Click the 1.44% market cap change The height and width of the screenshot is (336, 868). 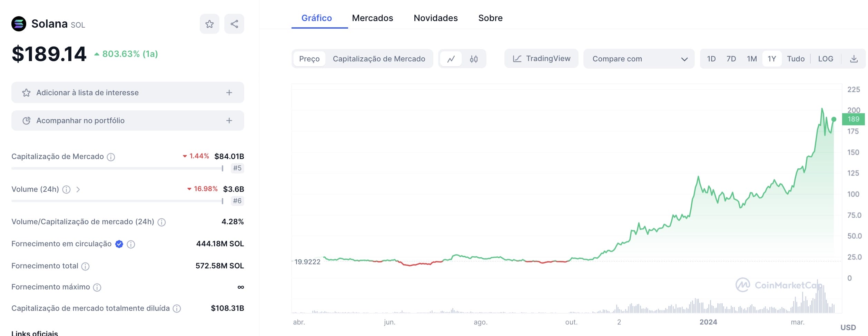(196, 156)
